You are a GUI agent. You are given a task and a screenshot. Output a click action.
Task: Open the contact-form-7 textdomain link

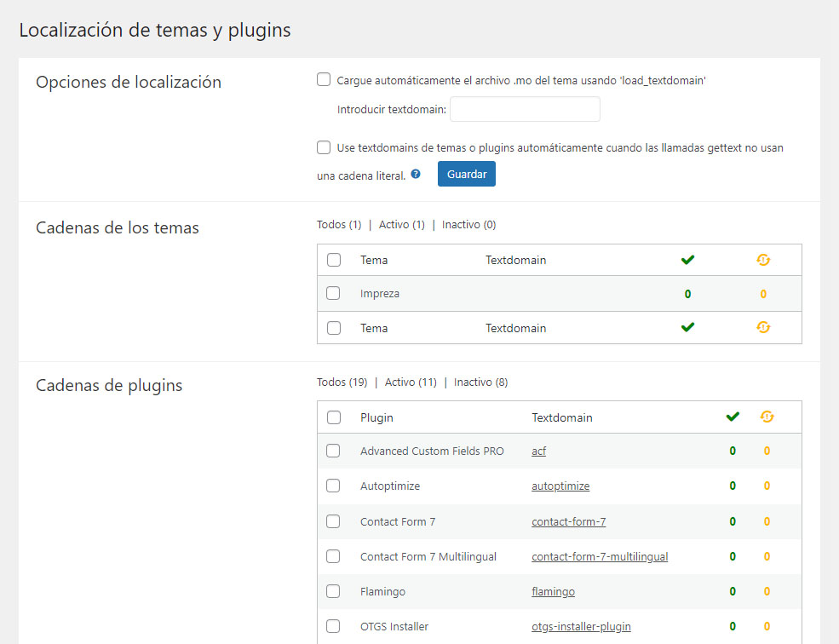[x=569, y=522]
